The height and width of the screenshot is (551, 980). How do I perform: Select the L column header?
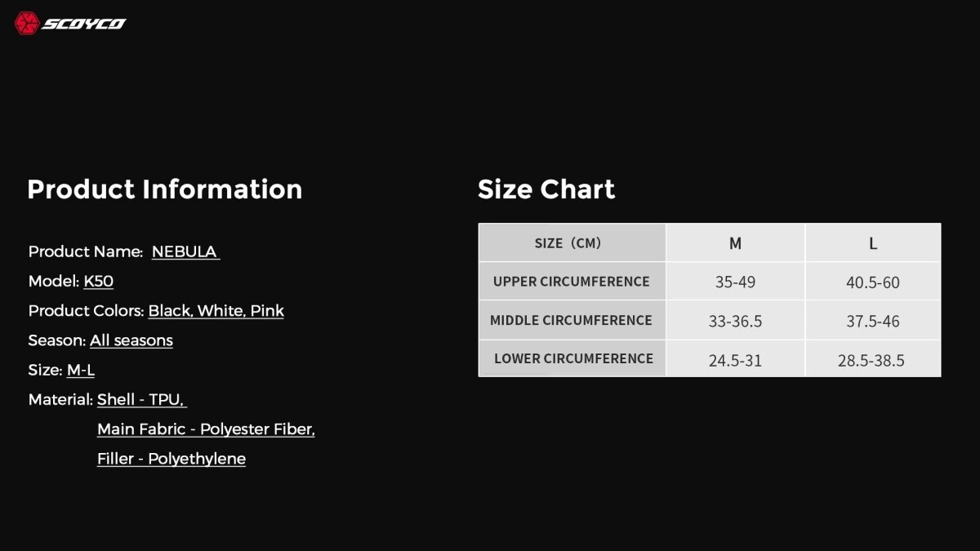(872, 243)
